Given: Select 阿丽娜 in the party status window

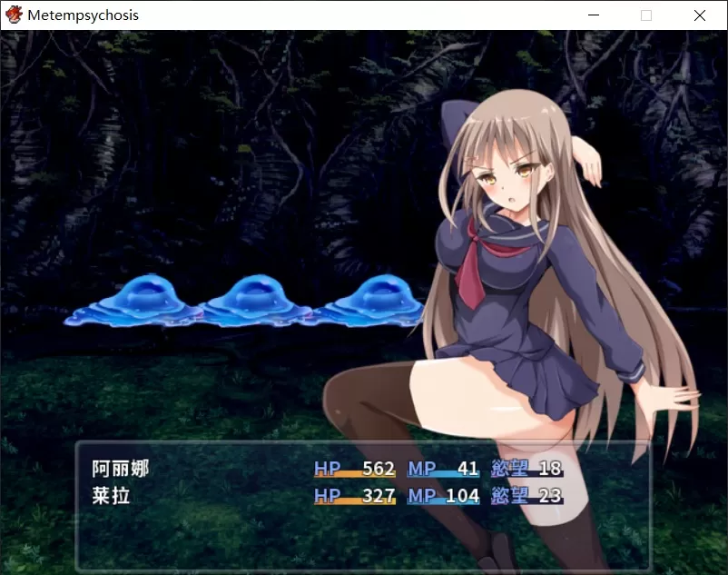Looking at the screenshot, I should [x=120, y=469].
